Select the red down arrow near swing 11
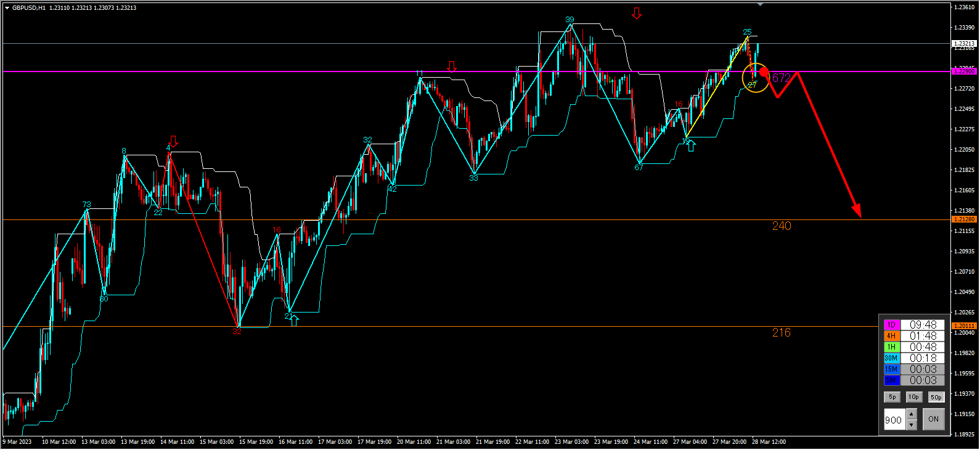The height and width of the screenshot is (450, 980). (452, 67)
